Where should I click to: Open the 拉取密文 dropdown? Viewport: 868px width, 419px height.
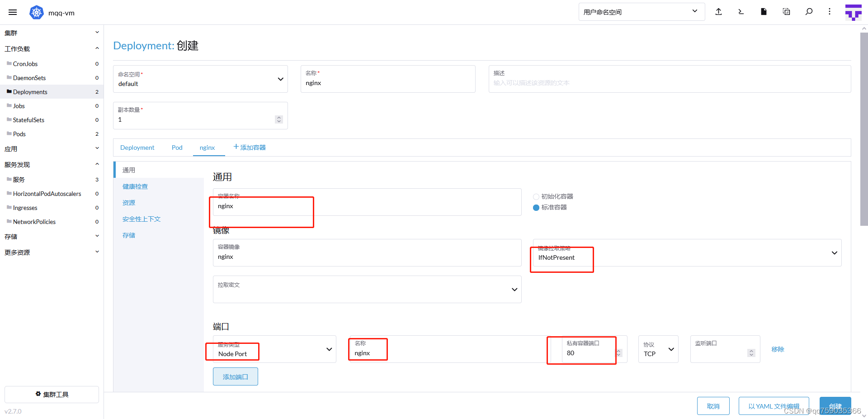tap(367, 289)
